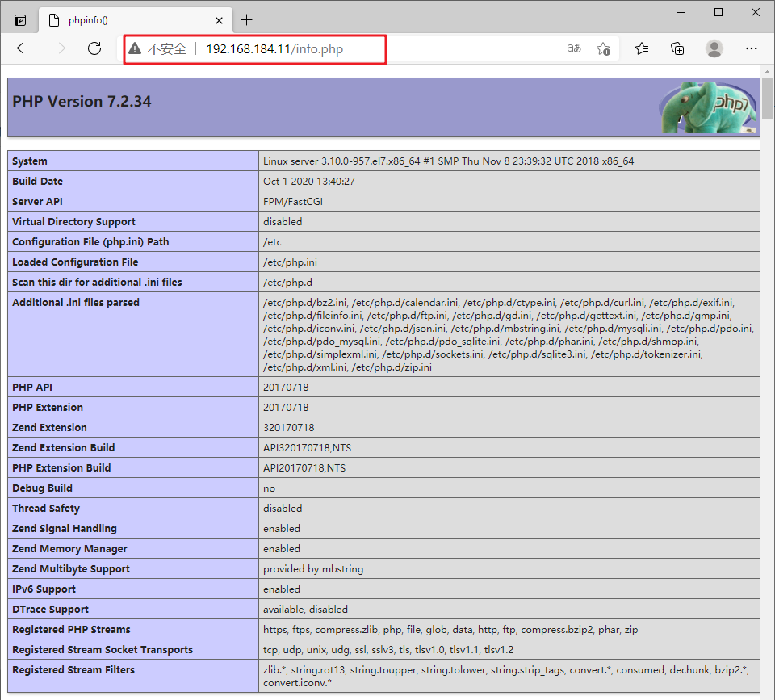Open the tab actions menu icon
This screenshot has width=775, height=700.
19,20
